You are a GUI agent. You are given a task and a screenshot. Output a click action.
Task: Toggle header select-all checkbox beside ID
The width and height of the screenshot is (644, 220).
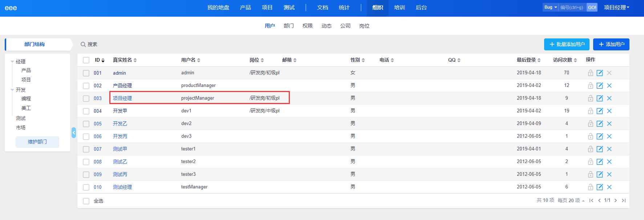click(x=86, y=60)
